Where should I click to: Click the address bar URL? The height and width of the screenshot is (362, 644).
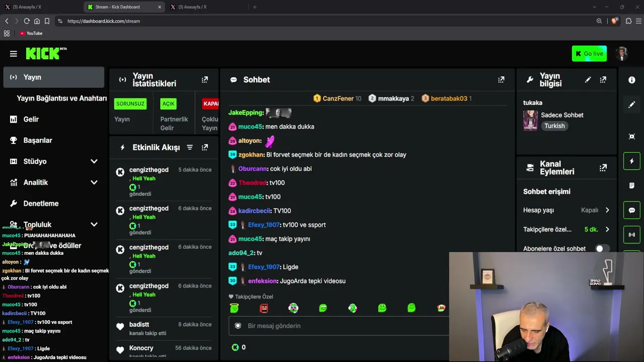[x=104, y=21]
